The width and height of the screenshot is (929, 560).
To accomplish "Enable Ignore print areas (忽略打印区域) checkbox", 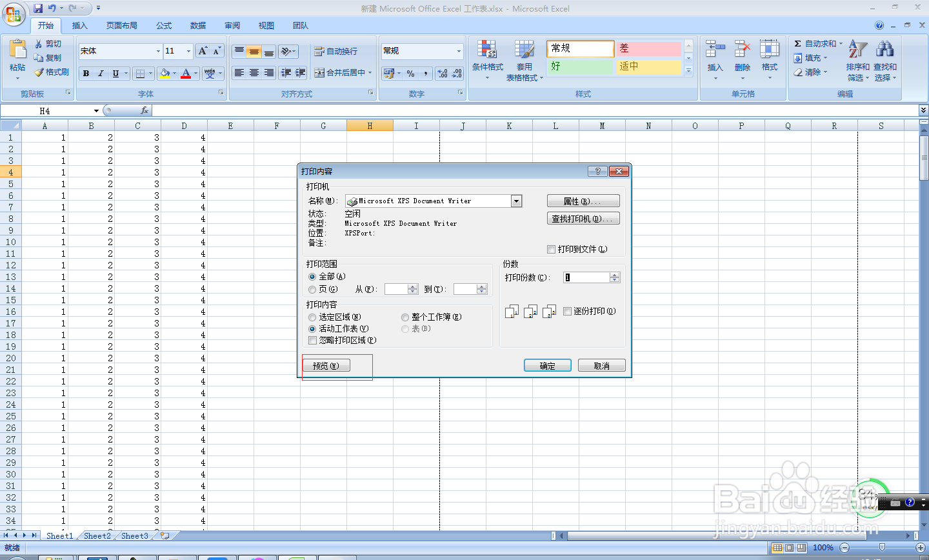I will pyautogui.click(x=312, y=341).
